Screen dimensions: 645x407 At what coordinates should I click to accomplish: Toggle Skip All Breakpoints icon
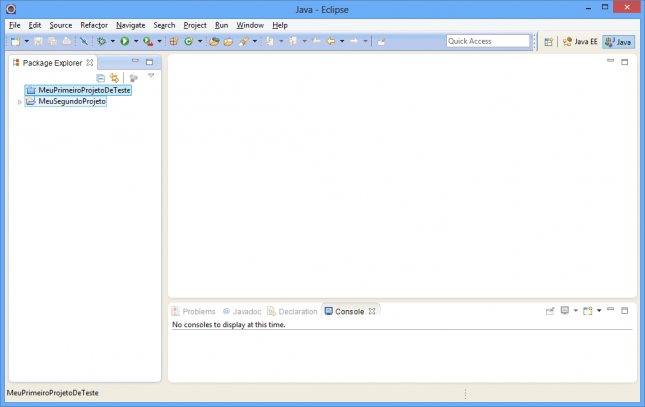point(84,41)
